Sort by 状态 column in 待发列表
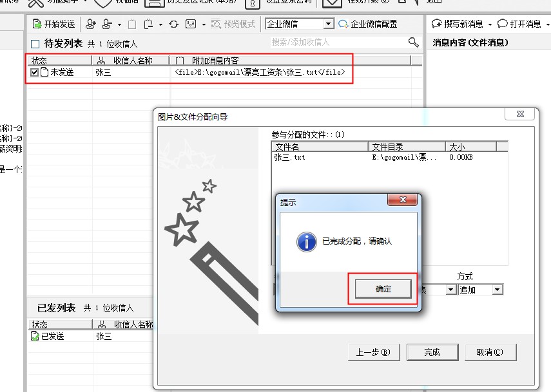This screenshot has height=392, width=551. 60,61
